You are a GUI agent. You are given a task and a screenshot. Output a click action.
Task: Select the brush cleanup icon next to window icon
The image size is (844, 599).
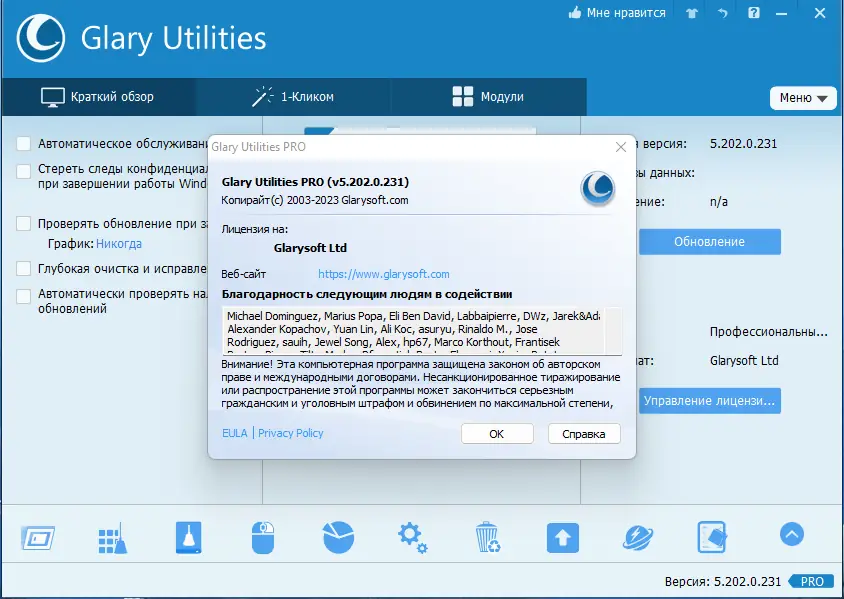[x=112, y=537]
